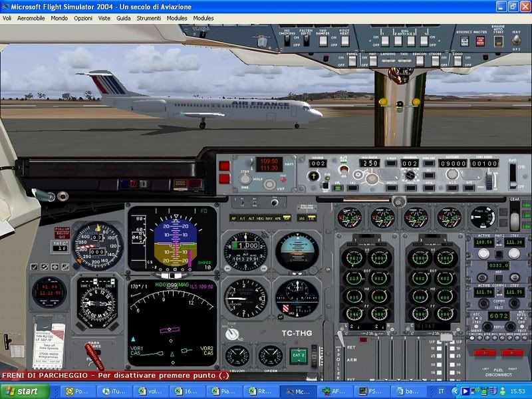Open the Aeromobile menu
Image resolution: width=532 pixels, height=399 pixels.
(31, 19)
